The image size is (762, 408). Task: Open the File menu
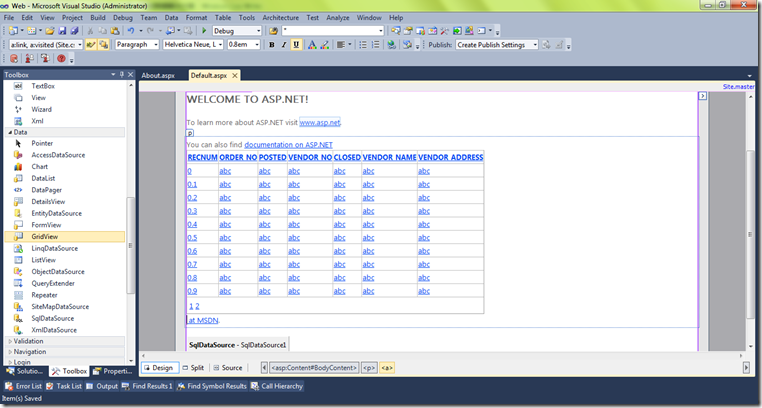pyautogui.click(x=9, y=17)
